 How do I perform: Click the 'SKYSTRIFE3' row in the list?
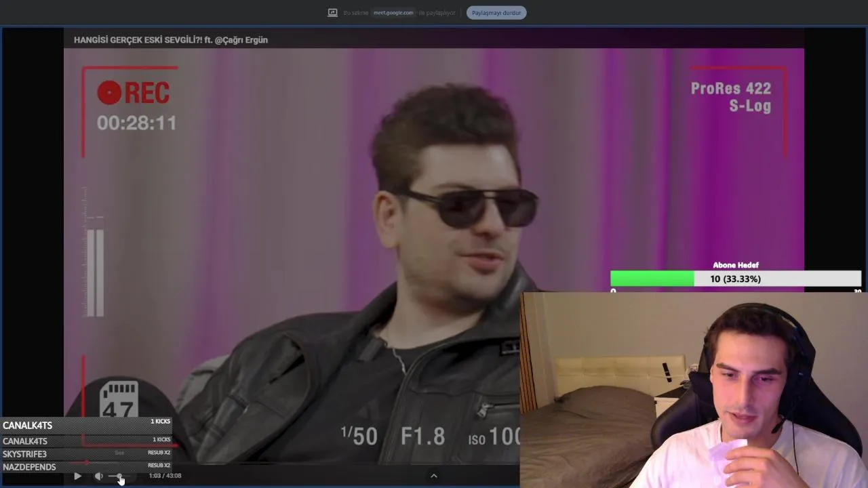pyautogui.click(x=86, y=453)
